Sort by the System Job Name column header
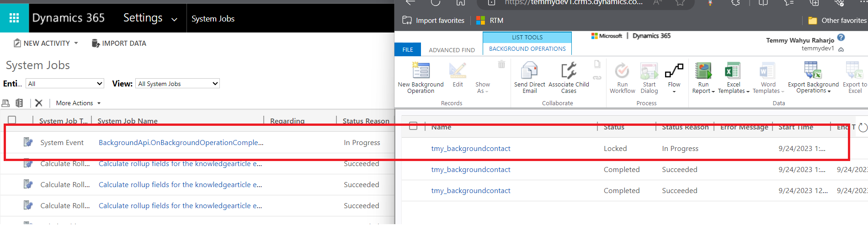Viewport: 868px width, 226px height. (x=128, y=121)
